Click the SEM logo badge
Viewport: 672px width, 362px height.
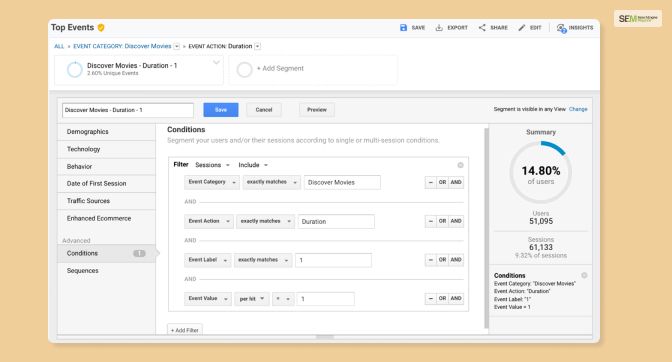coord(638,19)
